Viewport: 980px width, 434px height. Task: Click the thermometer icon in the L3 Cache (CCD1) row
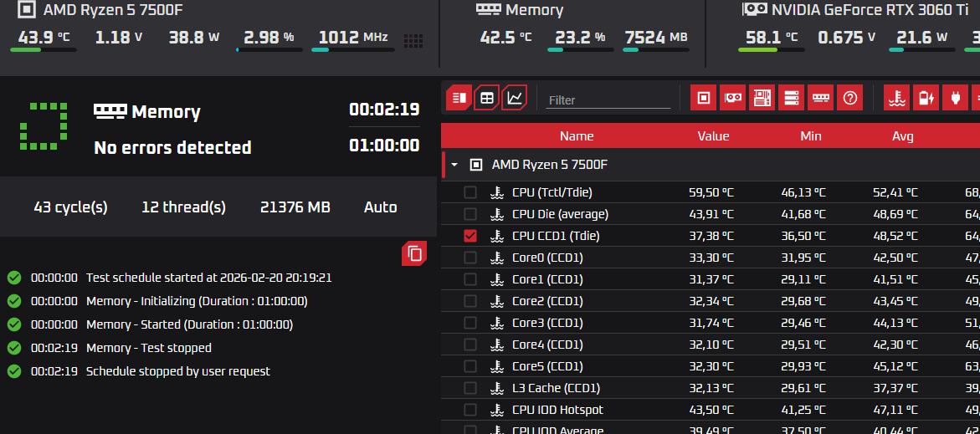coord(497,388)
